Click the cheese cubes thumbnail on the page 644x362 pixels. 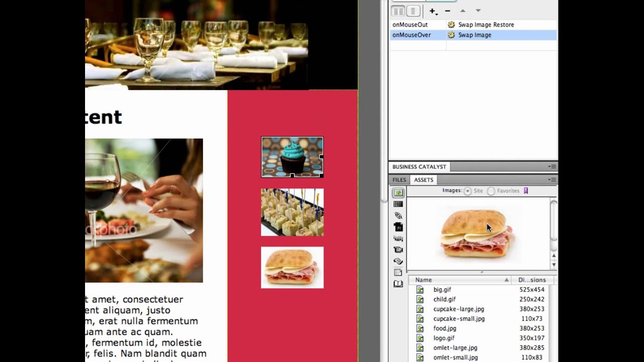click(292, 212)
